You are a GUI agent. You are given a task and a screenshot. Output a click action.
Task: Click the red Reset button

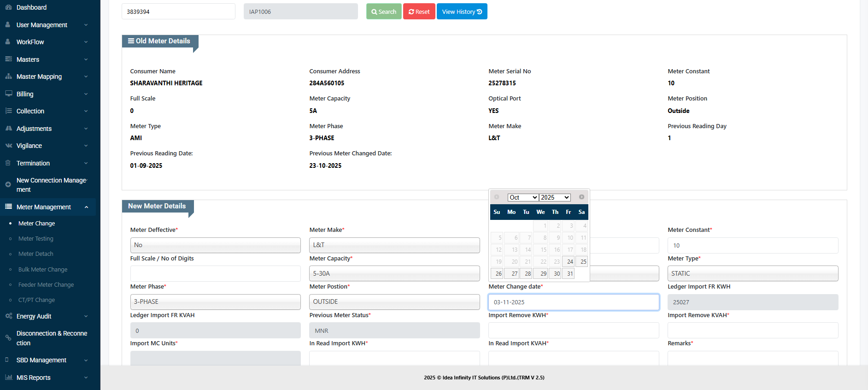click(x=419, y=12)
